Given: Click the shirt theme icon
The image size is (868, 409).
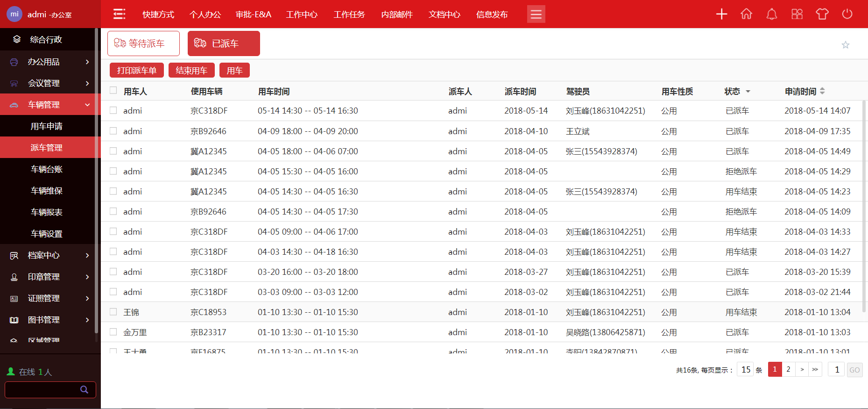Looking at the screenshot, I should tap(822, 14).
